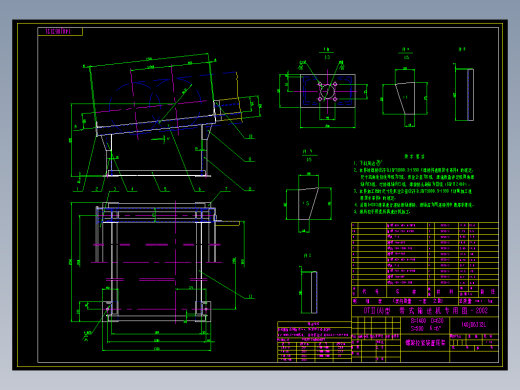520x390 pixels.
Task: Click the rotated drawing number box at top-left
Action: tap(60, 32)
